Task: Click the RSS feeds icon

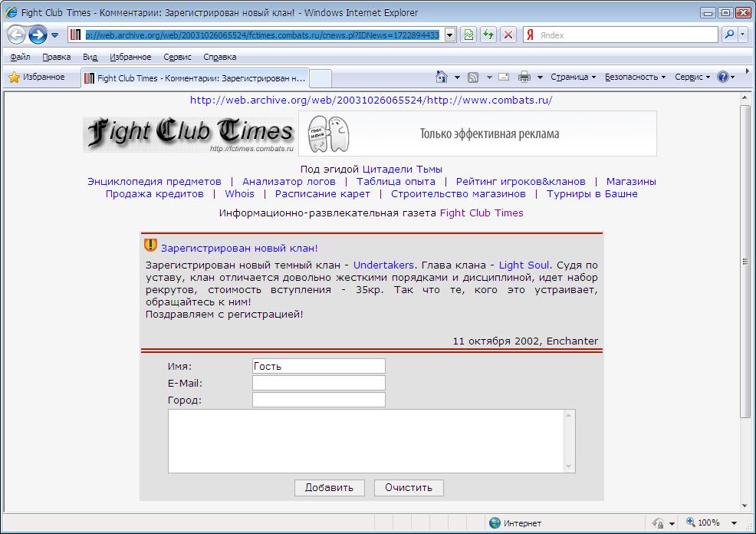Action: pyautogui.click(x=473, y=77)
